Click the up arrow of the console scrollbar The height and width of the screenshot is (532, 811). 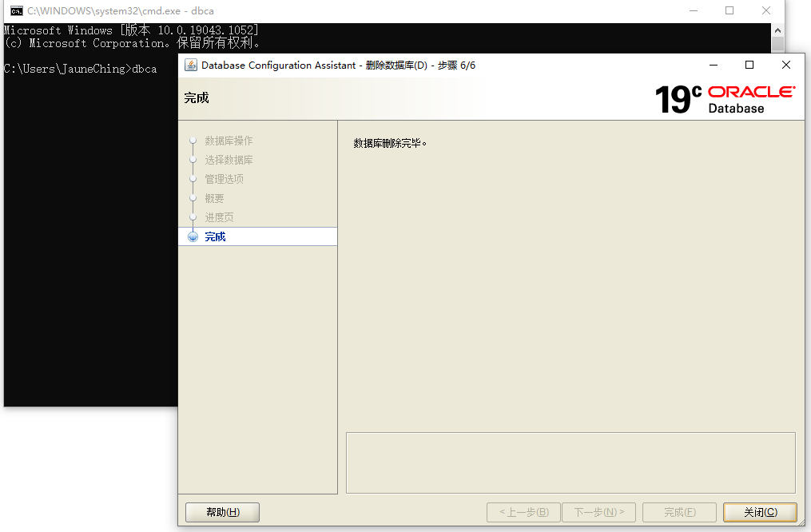pos(776,29)
